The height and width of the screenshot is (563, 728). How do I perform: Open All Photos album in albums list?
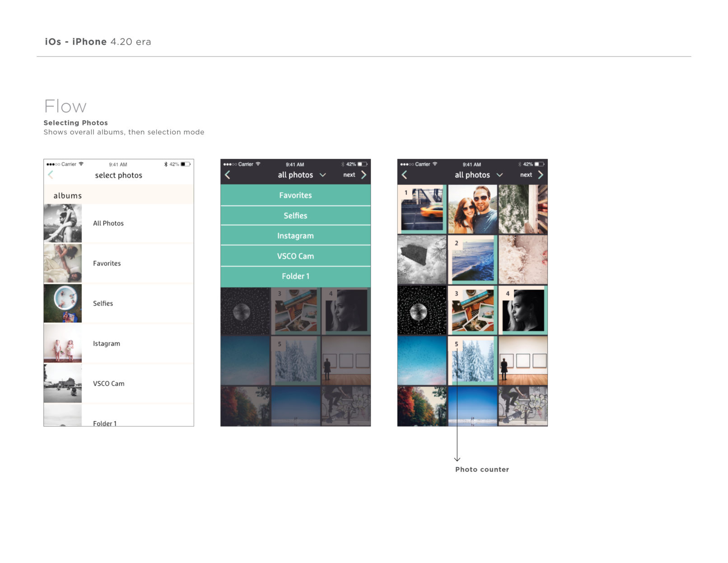coord(108,223)
